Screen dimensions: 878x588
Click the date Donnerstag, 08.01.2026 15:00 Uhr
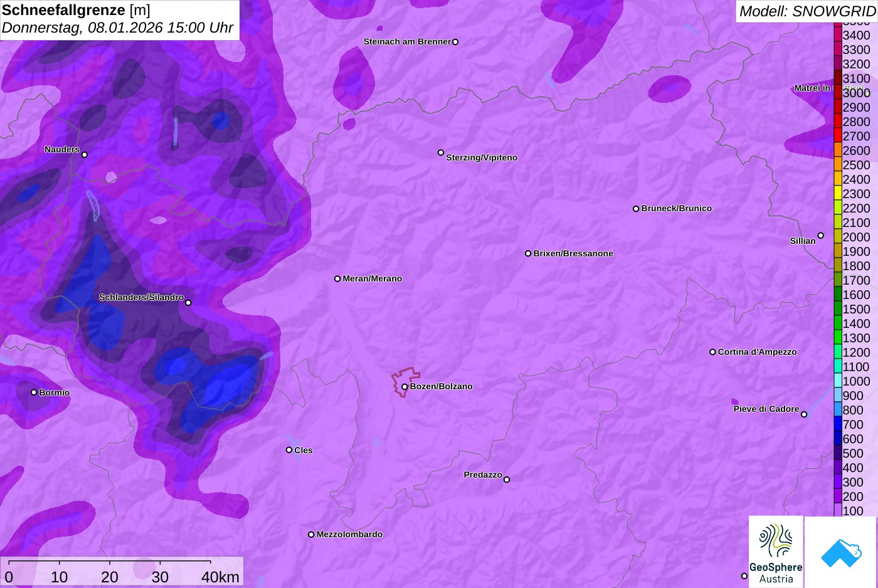[x=117, y=28]
